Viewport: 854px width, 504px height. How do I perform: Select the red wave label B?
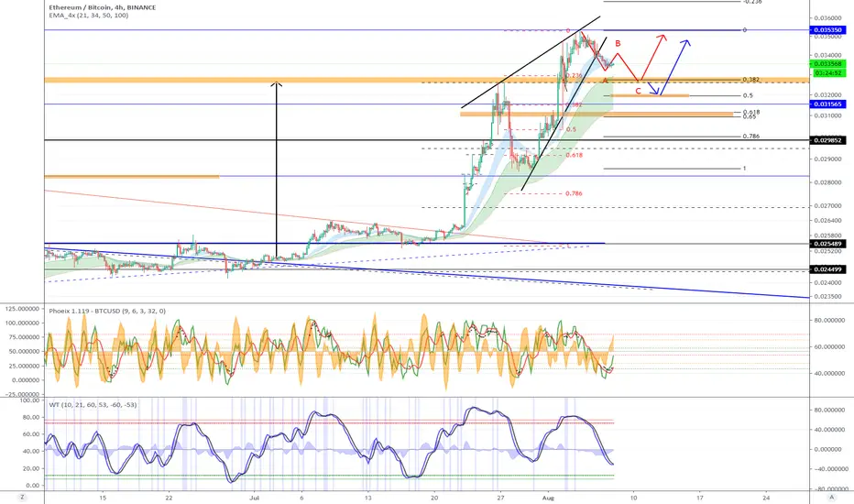click(x=618, y=44)
